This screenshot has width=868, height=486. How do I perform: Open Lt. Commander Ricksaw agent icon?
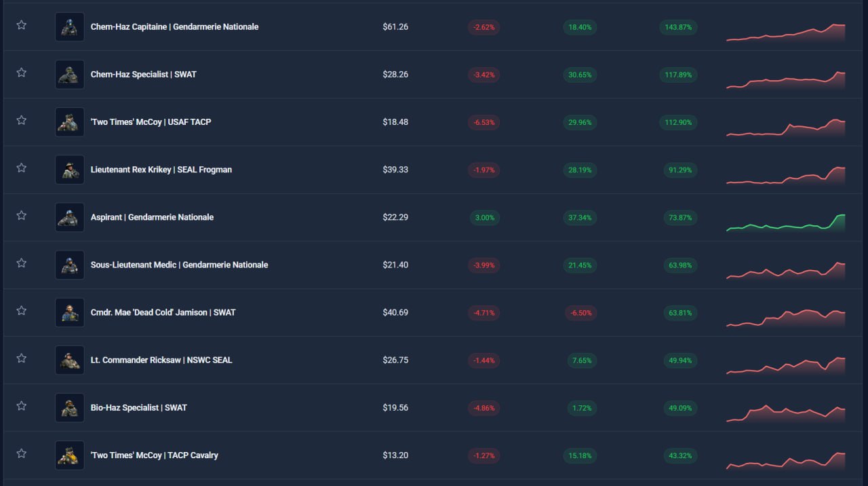click(70, 360)
